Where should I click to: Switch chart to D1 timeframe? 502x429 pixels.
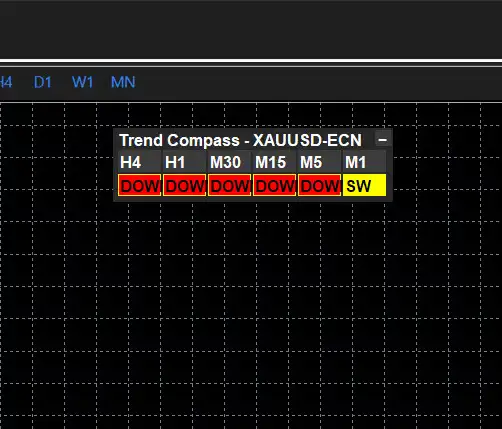(x=43, y=82)
